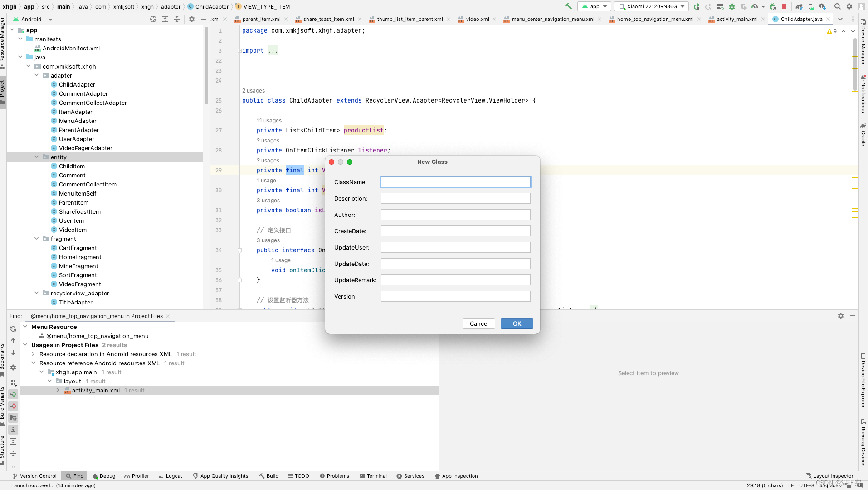The height and width of the screenshot is (490, 868).
Task: Click the Run with Coverage icon
Action: coord(743,6)
